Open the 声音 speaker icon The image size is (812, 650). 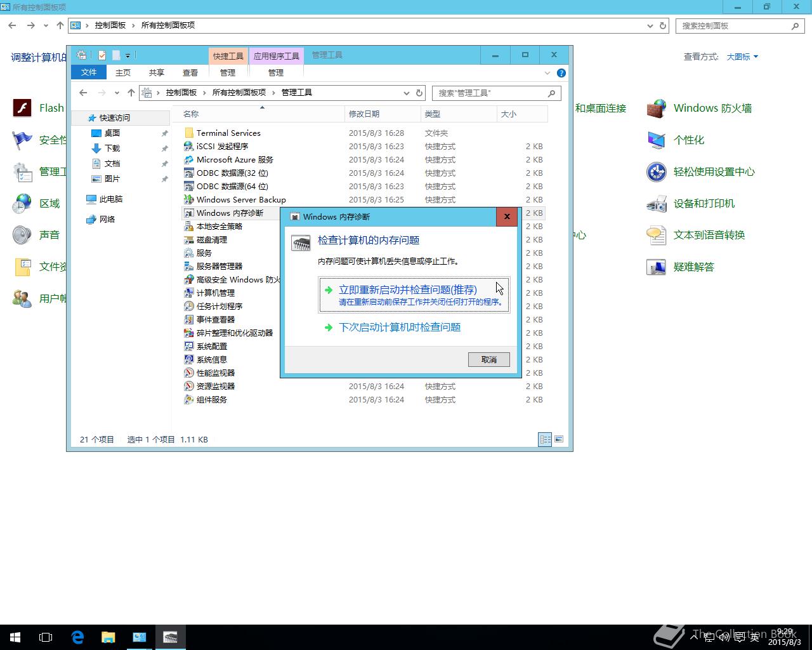pyautogui.click(x=22, y=235)
